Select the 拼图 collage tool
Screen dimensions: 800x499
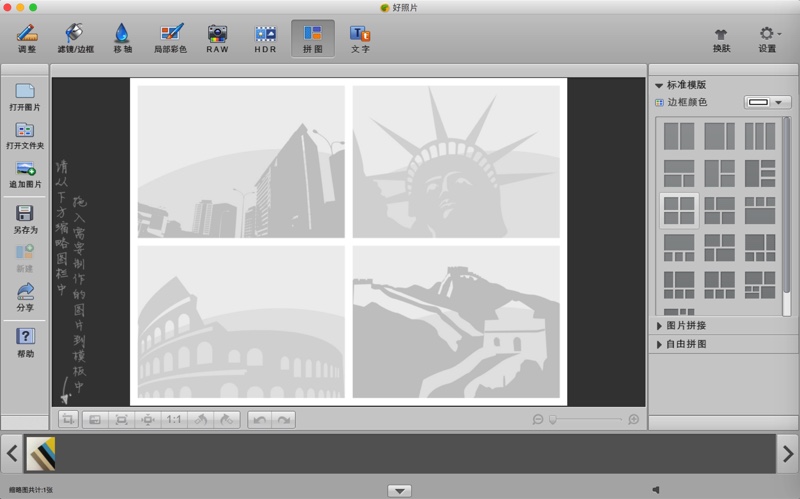click(313, 39)
